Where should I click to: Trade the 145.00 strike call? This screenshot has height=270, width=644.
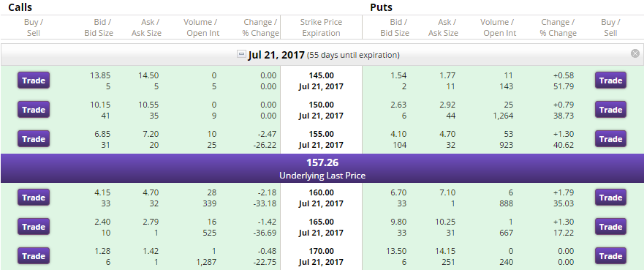tap(34, 80)
